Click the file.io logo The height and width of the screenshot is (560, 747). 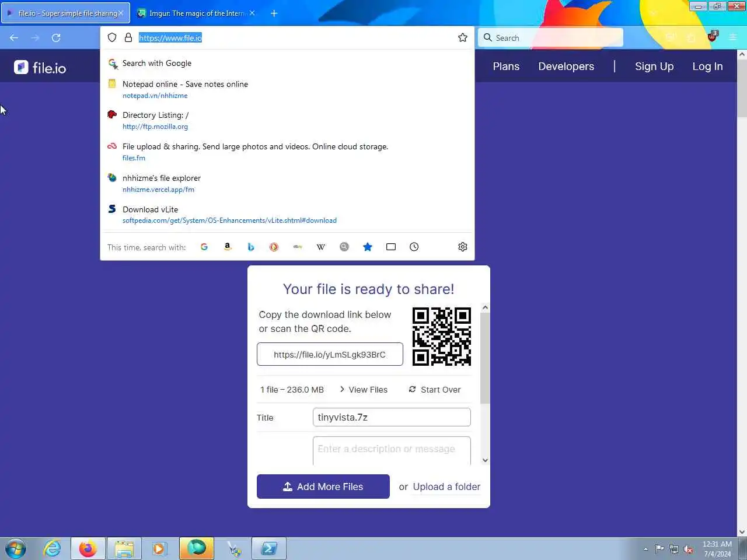tap(40, 68)
